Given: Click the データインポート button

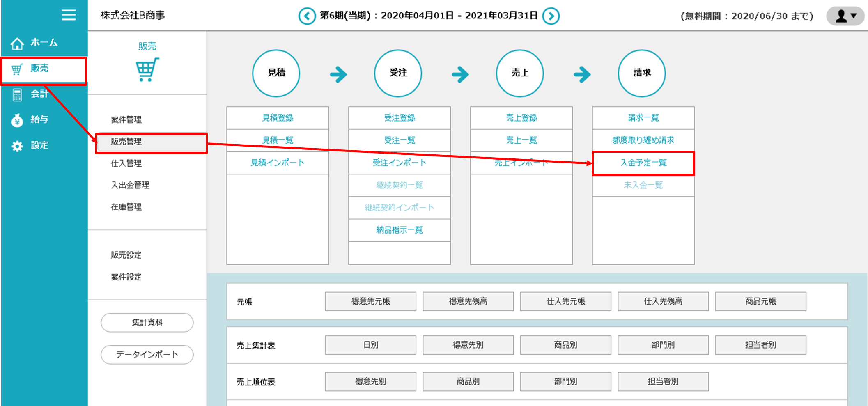Looking at the screenshot, I should pos(147,355).
